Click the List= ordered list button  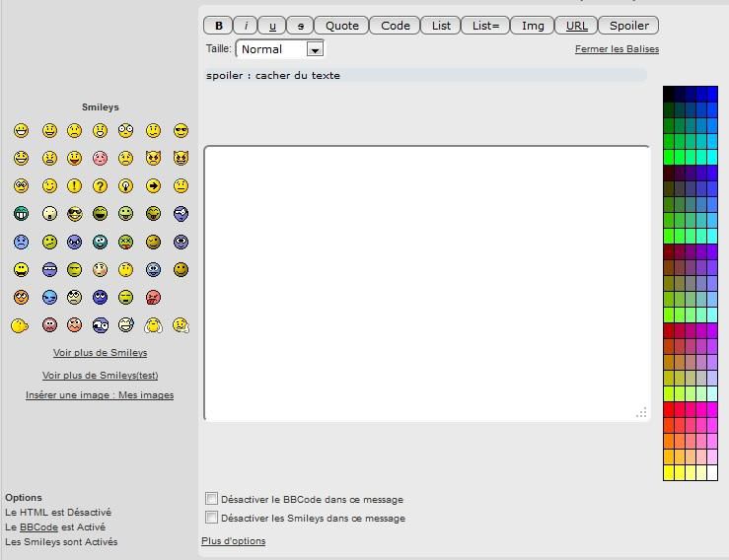point(485,26)
